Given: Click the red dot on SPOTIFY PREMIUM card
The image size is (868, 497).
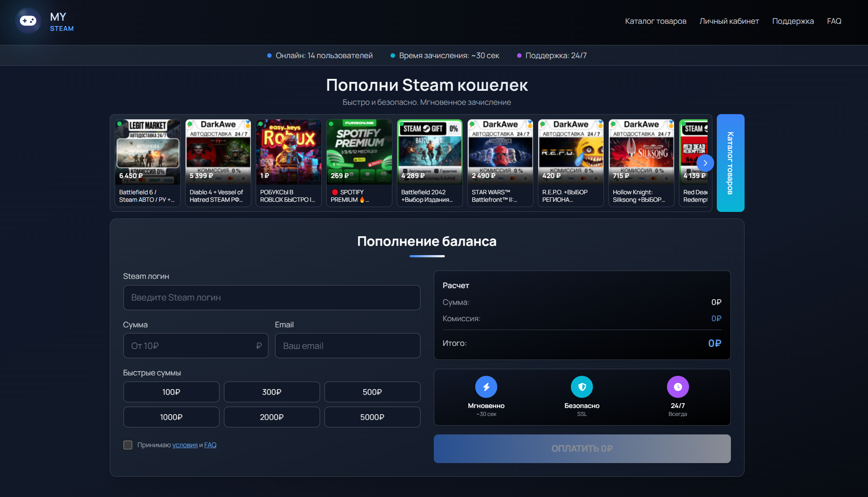Looking at the screenshot, I should (x=335, y=192).
